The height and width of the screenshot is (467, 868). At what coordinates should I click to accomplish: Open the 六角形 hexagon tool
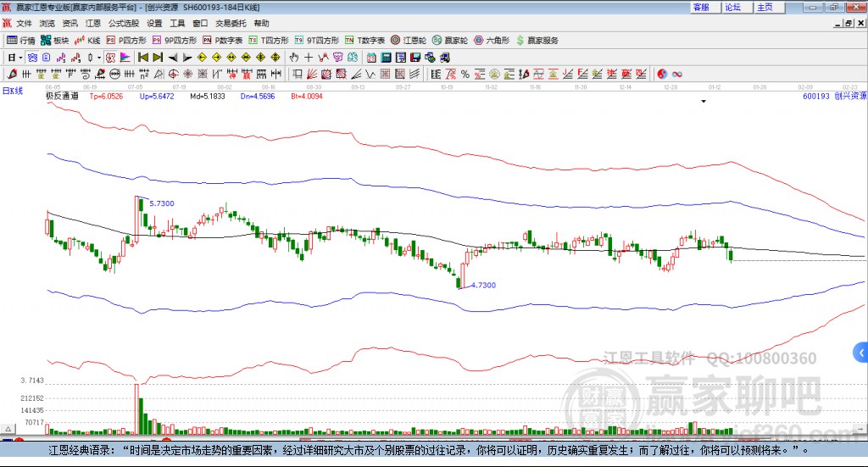(x=492, y=40)
